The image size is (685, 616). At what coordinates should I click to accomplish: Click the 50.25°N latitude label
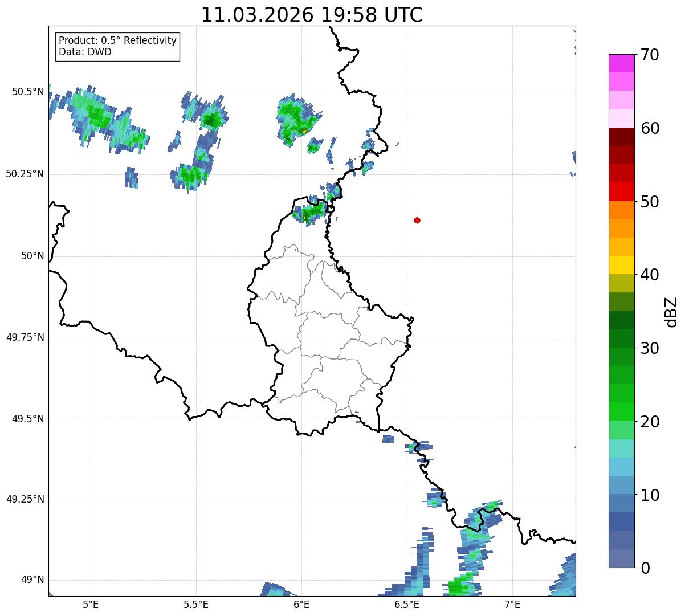point(25,174)
